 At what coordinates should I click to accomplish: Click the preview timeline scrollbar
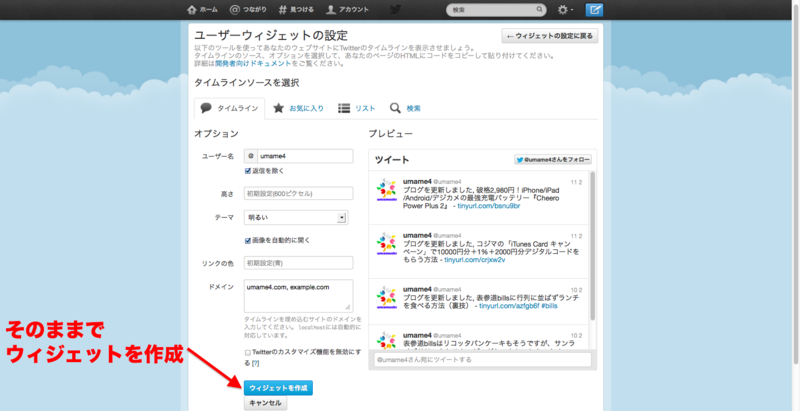tap(592, 246)
